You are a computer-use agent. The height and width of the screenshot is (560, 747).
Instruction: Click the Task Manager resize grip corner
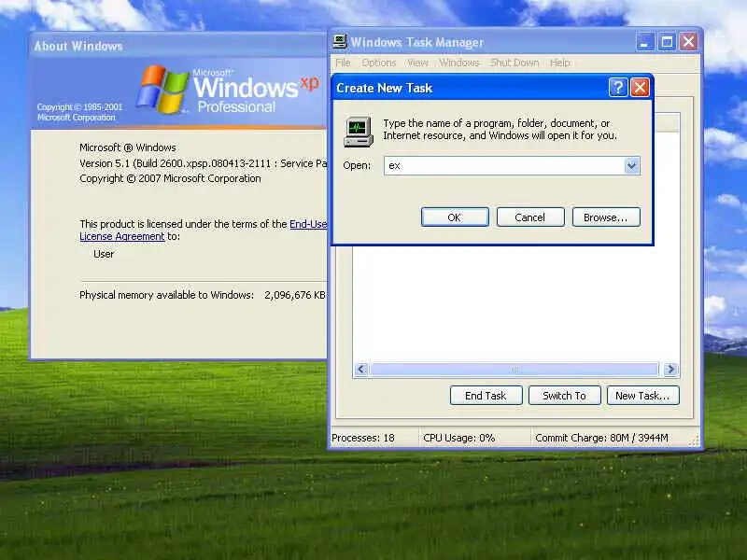(x=695, y=441)
